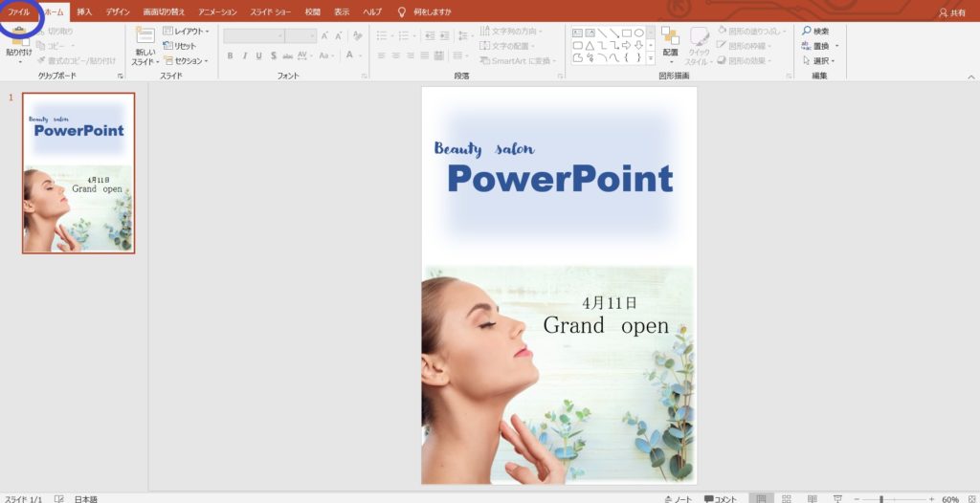980x503 pixels.
Task: Select the Right Arrow block shape
Action: point(626,45)
